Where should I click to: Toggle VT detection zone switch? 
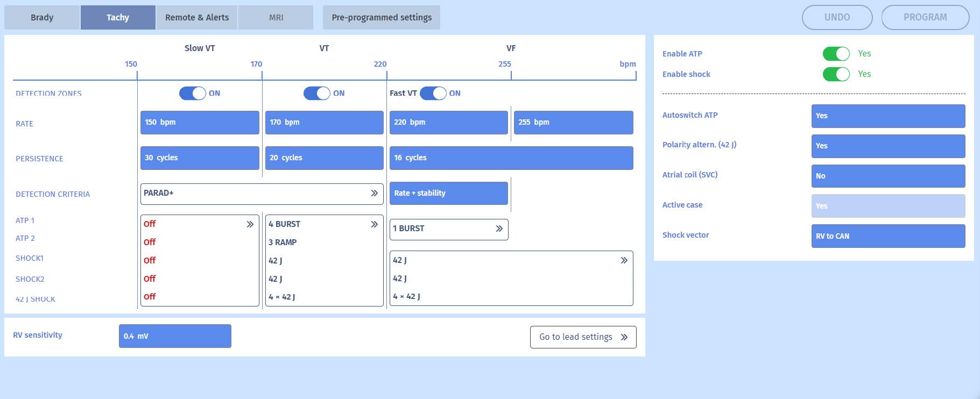pyautogui.click(x=317, y=93)
